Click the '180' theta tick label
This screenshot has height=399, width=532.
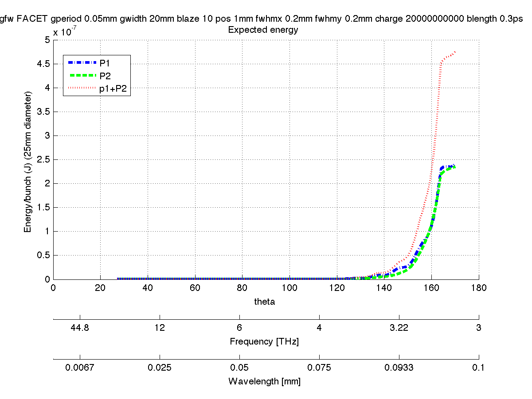(479, 287)
